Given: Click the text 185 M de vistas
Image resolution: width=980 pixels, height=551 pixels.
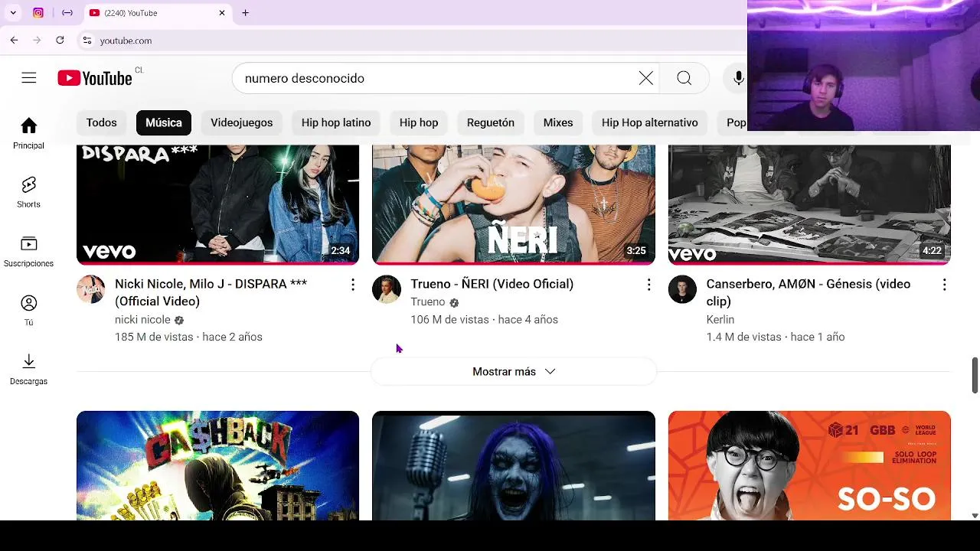Looking at the screenshot, I should [154, 337].
